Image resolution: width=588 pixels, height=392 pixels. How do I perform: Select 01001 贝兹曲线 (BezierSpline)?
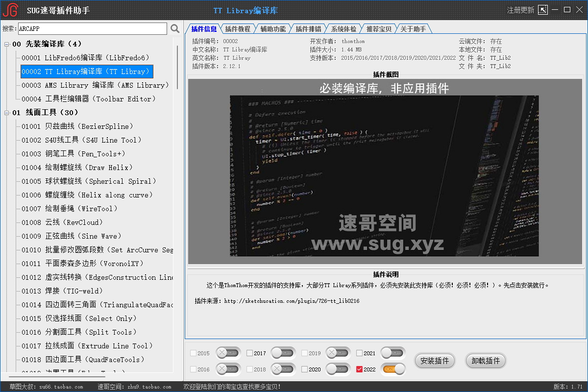tap(77, 126)
